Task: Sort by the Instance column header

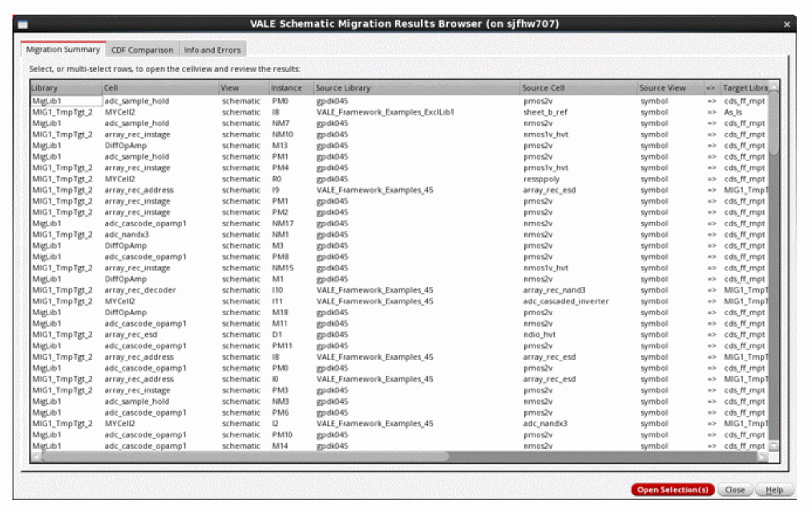Action: pyautogui.click(x=292, y=87)
